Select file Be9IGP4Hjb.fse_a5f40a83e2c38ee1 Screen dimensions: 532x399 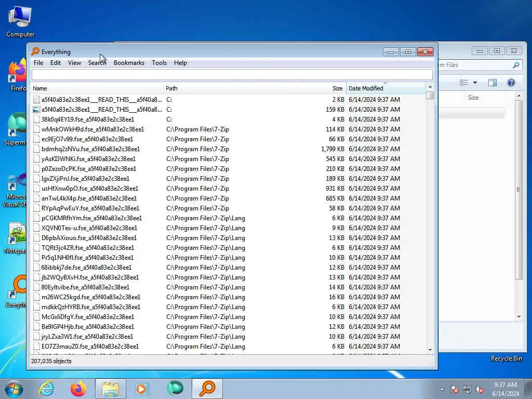click(x=87, y=326)
